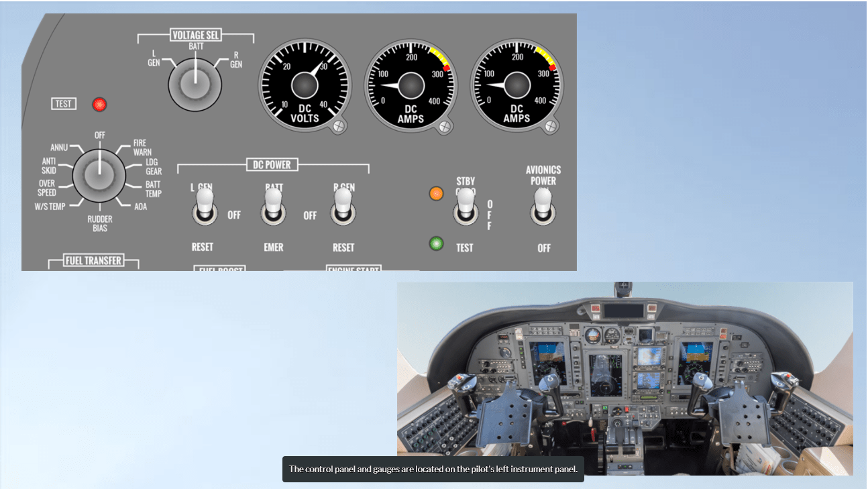Toggle the L GEN switch
The image size is (868, 489).
[x=205, y=205]
